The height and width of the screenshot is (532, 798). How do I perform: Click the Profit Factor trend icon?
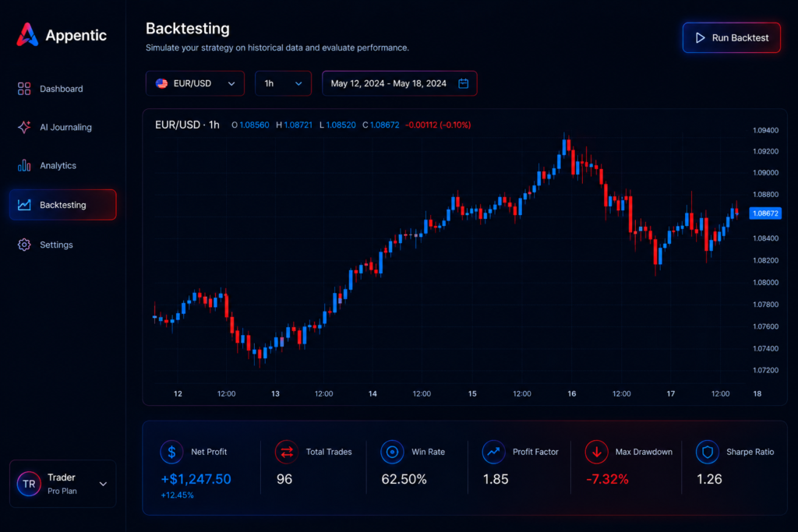pos(493,452)
